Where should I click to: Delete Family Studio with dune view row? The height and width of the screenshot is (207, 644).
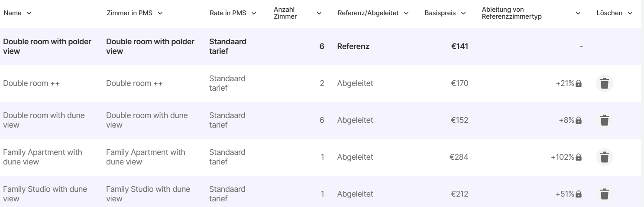[x=605, y=194]
